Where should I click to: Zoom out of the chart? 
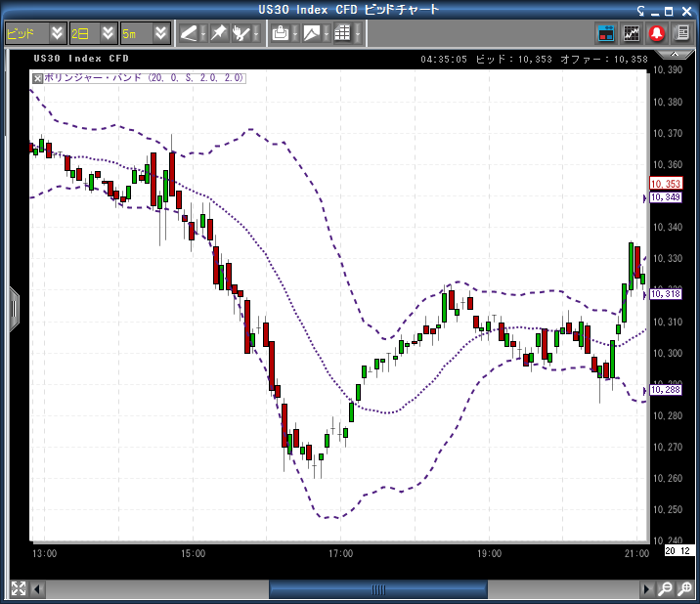[684, 589]
